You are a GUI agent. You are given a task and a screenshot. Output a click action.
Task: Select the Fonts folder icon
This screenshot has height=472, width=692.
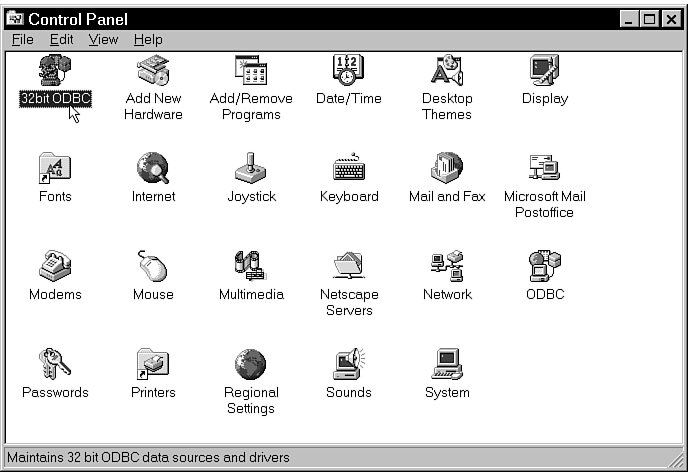(55, 169)
